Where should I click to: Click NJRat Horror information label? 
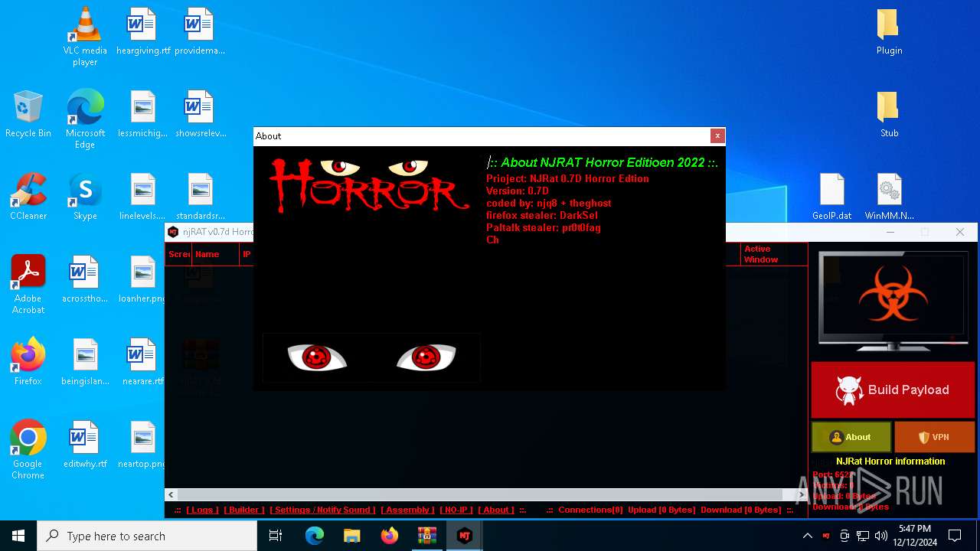(890, 461)
